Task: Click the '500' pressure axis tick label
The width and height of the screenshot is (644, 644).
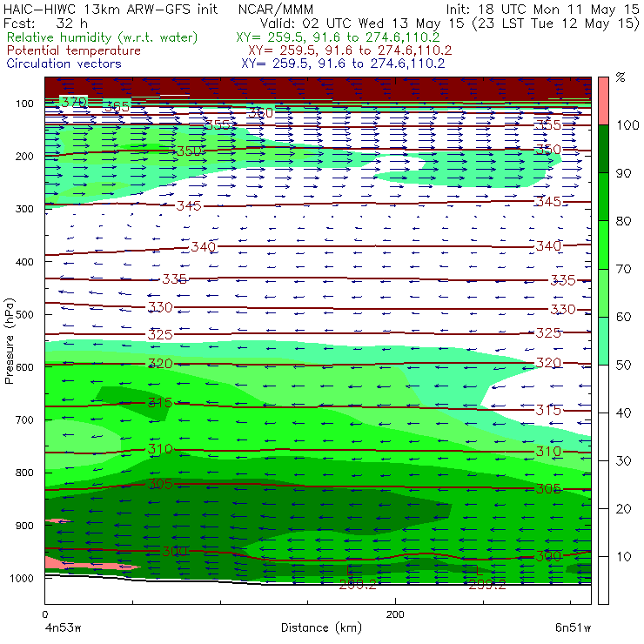Action: 24,314
